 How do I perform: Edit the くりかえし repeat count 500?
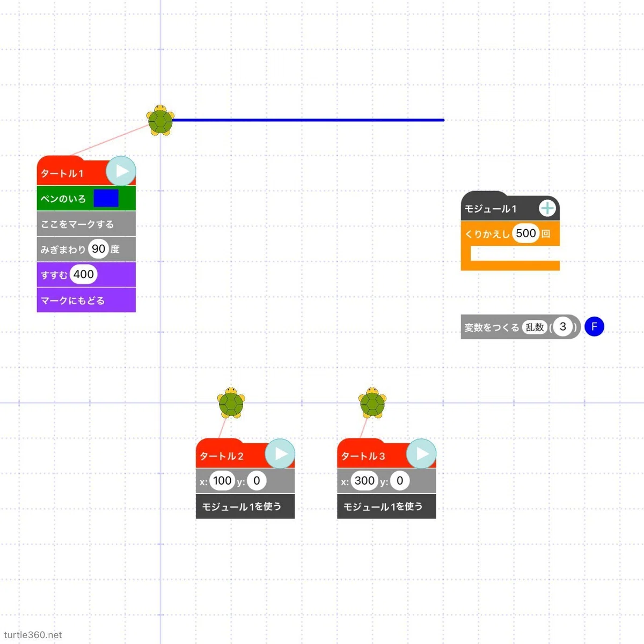click(x=526, y=233)
